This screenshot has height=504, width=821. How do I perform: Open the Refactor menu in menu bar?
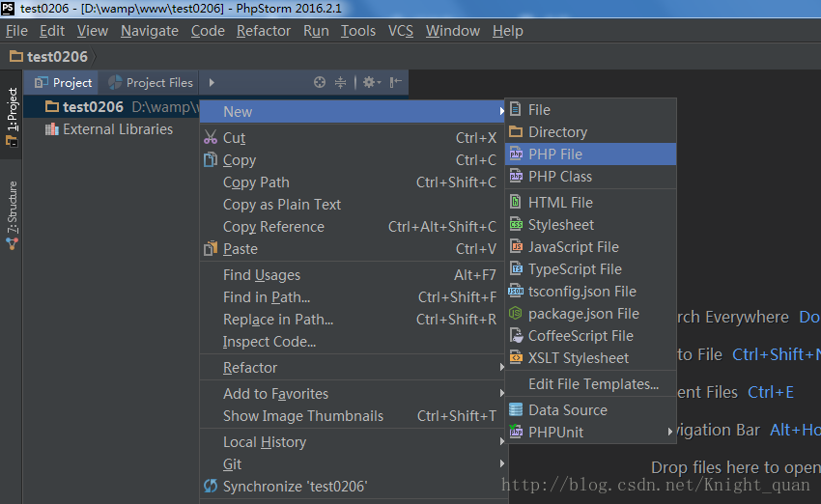tap(264, 31)
